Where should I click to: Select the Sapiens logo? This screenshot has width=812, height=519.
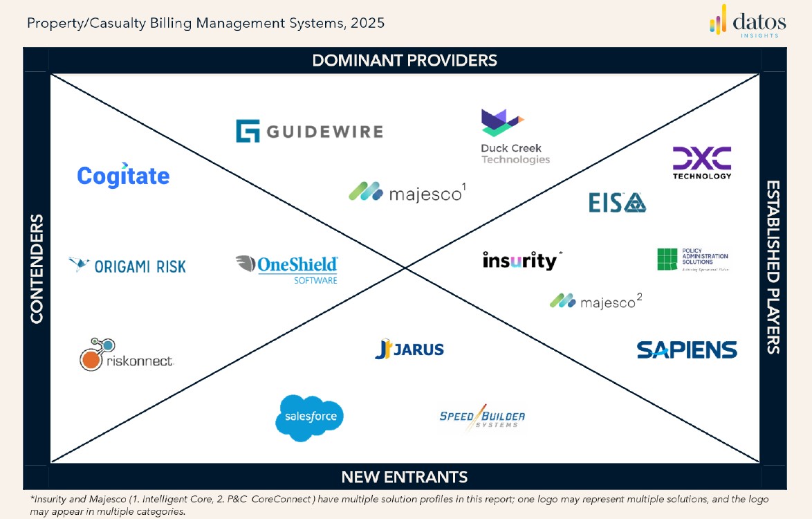(686, 350)
